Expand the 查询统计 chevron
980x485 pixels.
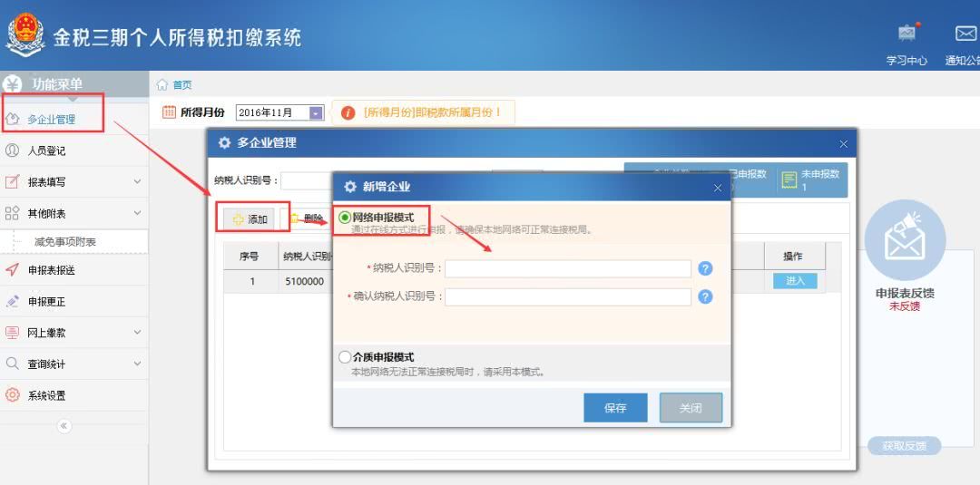click(138, 364)
